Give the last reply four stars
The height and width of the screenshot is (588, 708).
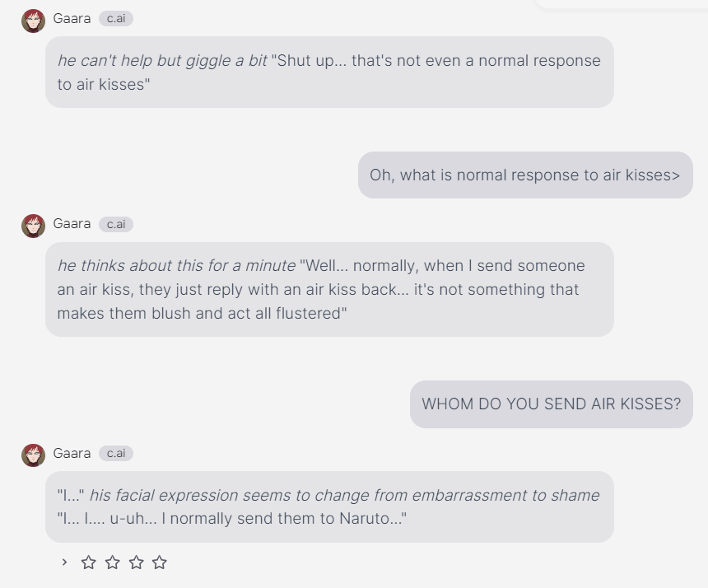click(x=160, y=562)
